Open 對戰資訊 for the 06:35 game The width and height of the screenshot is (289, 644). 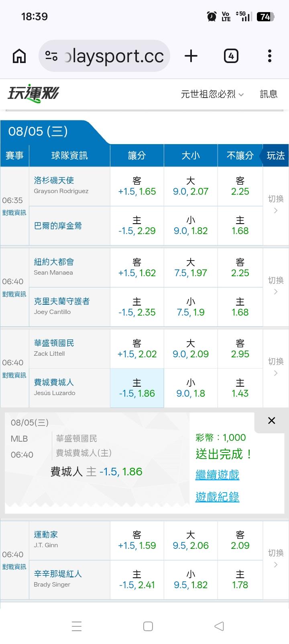[14, 213]
